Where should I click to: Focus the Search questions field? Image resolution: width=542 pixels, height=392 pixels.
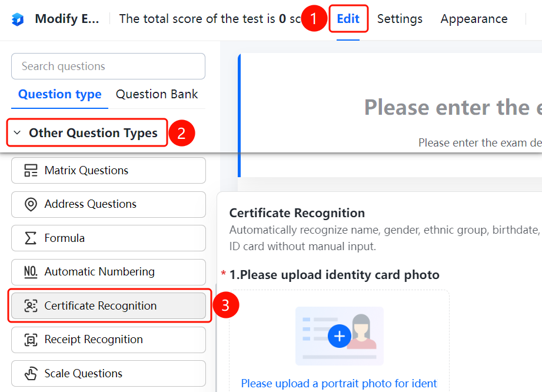click(x=108, y=66)
